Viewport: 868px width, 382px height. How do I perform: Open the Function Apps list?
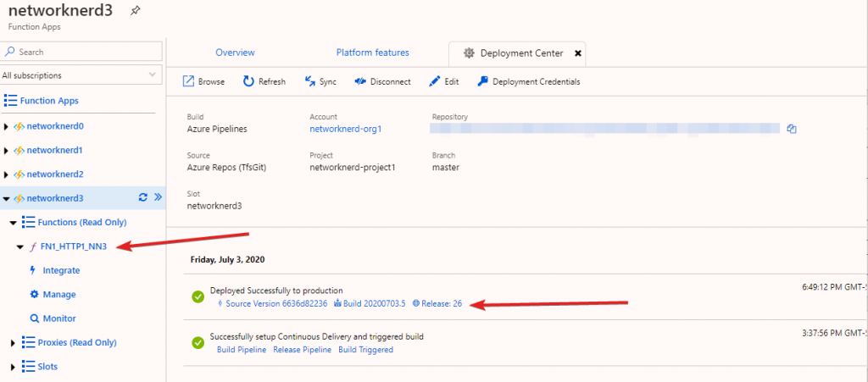[49, 101]
